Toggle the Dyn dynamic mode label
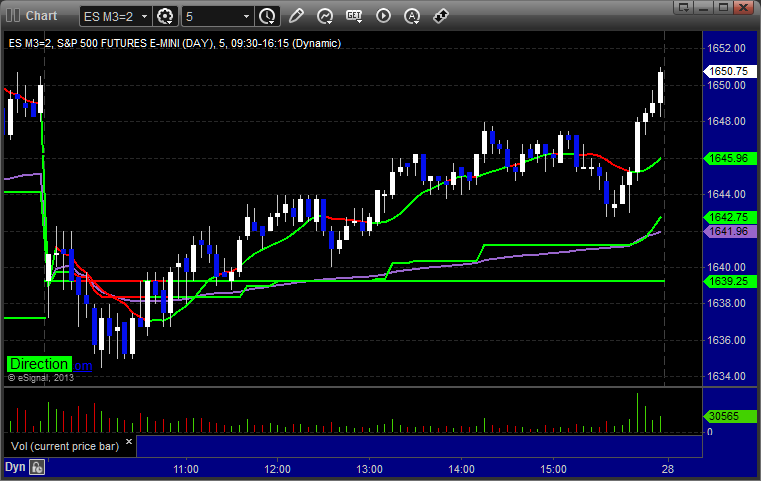 [x=15, y=467]
